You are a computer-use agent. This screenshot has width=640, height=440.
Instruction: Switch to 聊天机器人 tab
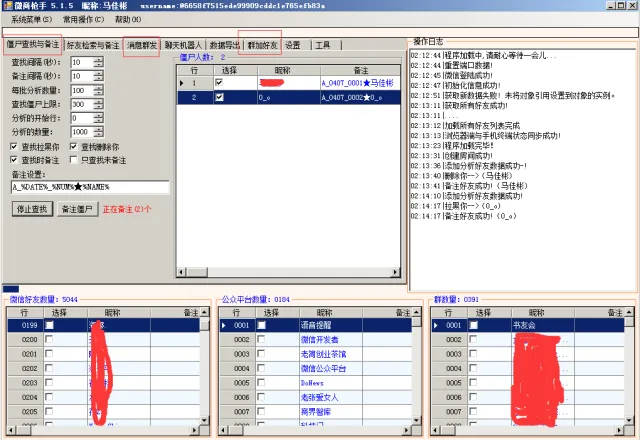click(x=183, y=45)
